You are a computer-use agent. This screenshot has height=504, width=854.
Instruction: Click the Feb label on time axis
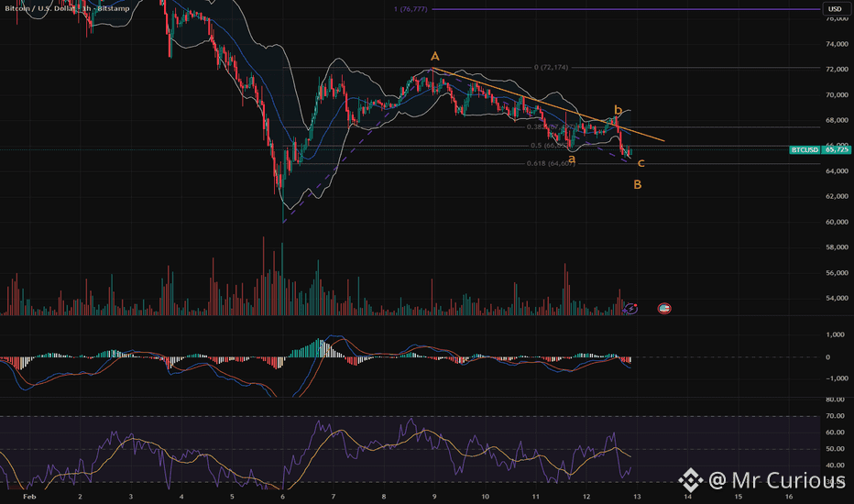point(29,497)
